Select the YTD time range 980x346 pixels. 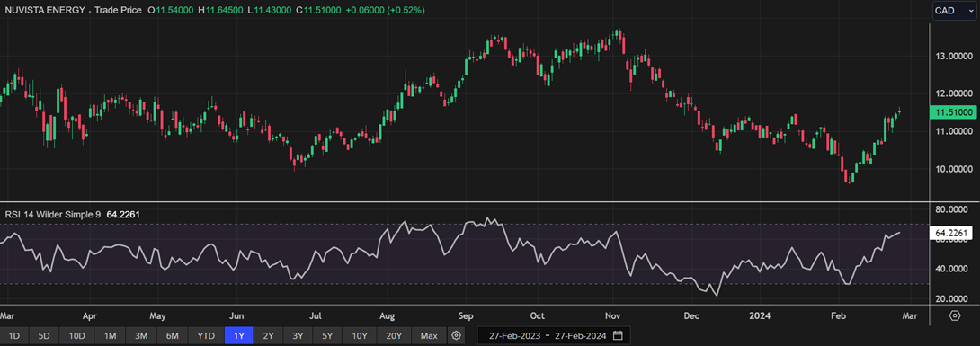tap(206, 336)
